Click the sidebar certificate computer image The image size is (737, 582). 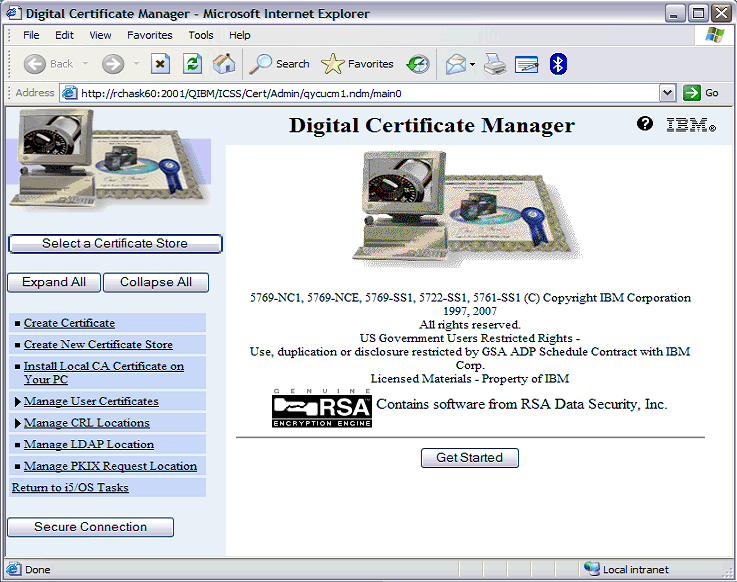click(x=109, y=160)
